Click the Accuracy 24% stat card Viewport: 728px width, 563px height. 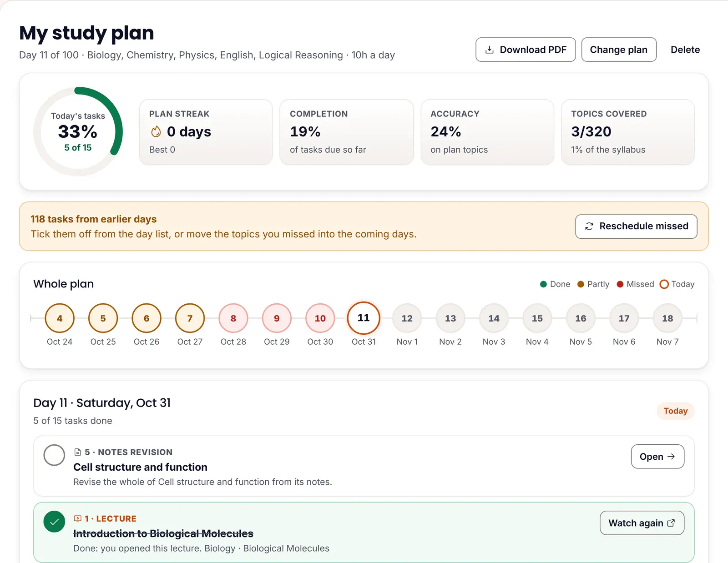(x=487, y=132)
